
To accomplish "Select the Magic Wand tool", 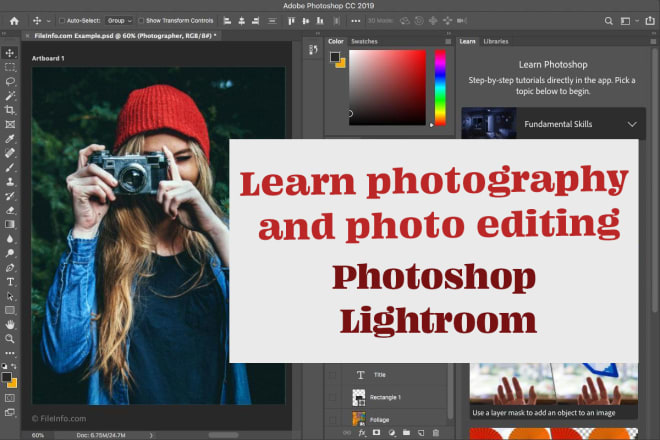I will 10,96.
